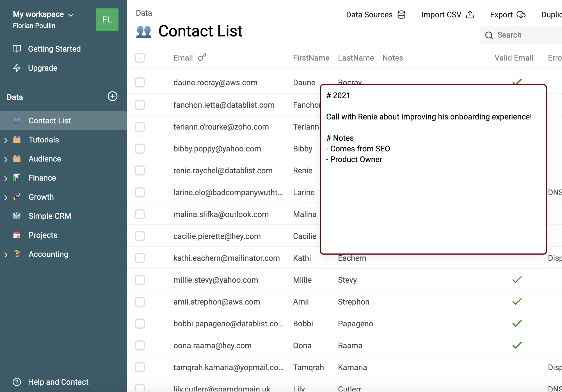Click the Getting Started book icon

(17, 49)
